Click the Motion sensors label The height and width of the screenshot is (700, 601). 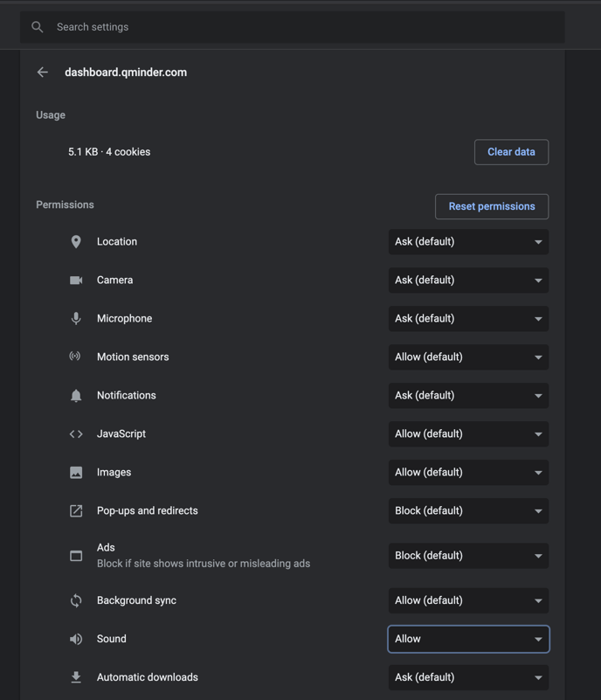click(x=133, y=357)
